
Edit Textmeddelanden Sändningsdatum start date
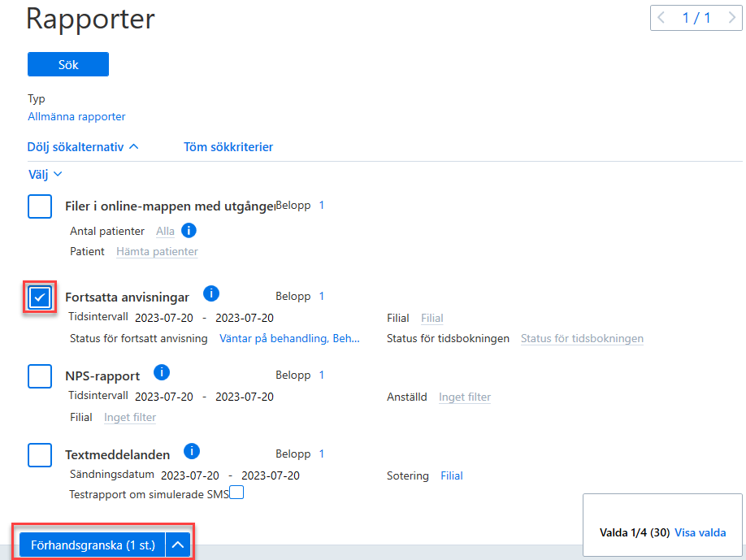[x=190, y=475]
